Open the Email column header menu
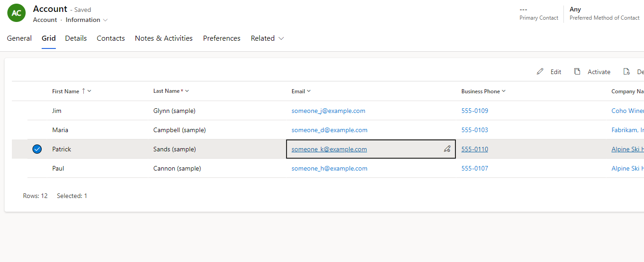This screenshot has height=262, width=644. (309, 91)
